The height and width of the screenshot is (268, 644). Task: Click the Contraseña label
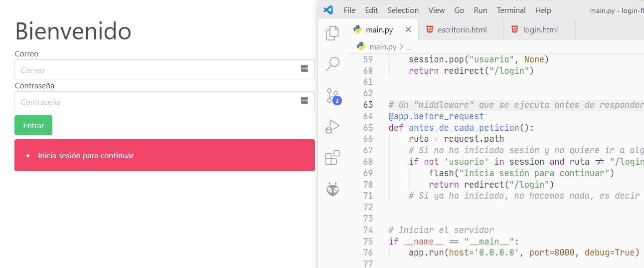click(x=34, y=85)
